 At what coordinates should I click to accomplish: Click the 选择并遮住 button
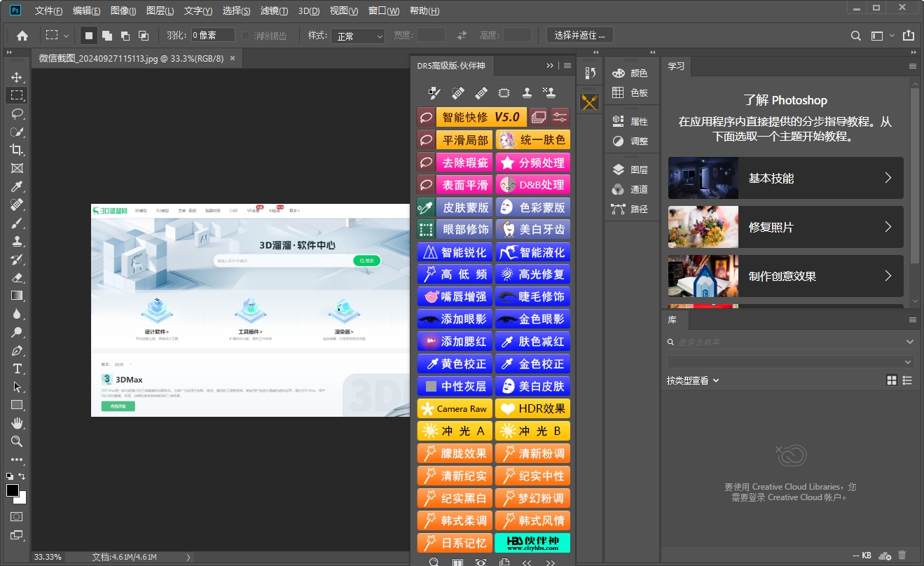579,36
